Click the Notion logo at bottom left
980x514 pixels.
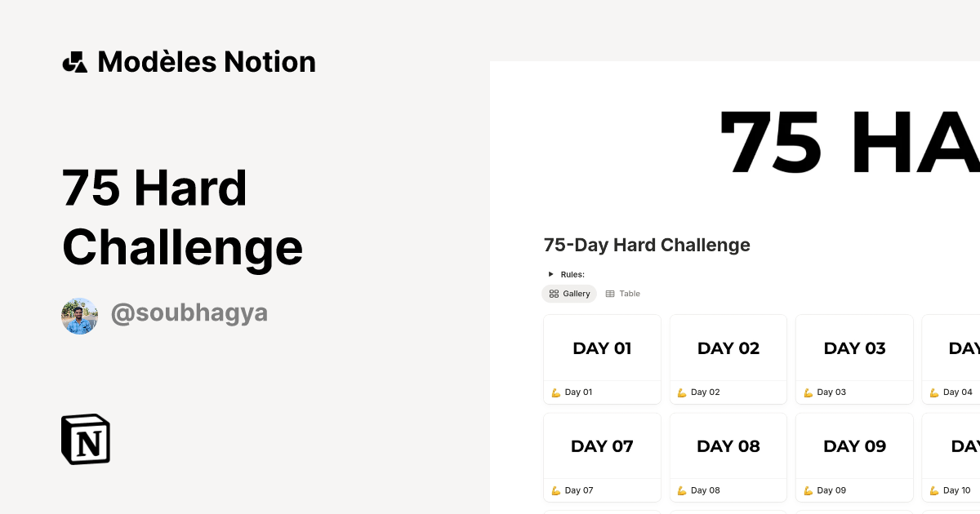pos(85,439)
